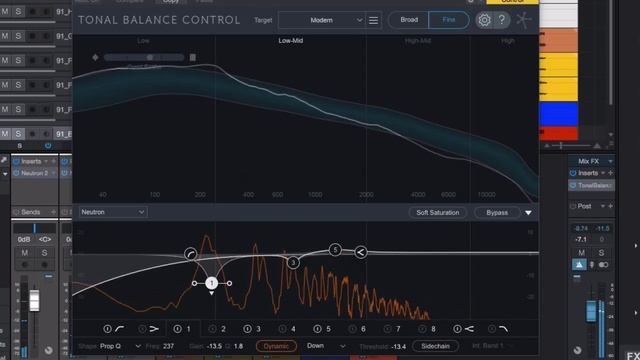640x360 pixels.
Task: Click the right bandwidth handle of node 1
Action: click(x=229, y=283)
